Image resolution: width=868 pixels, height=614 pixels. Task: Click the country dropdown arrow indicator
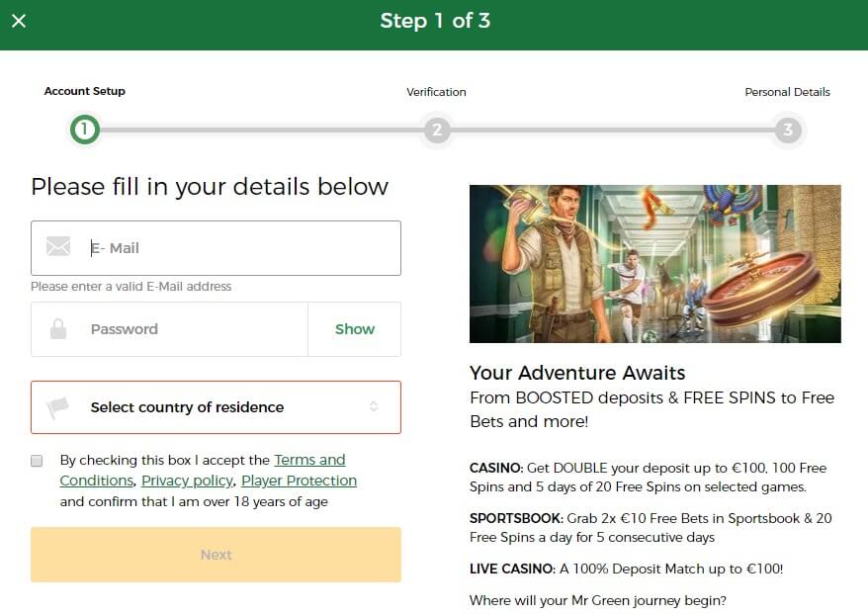tap(374, 406)
